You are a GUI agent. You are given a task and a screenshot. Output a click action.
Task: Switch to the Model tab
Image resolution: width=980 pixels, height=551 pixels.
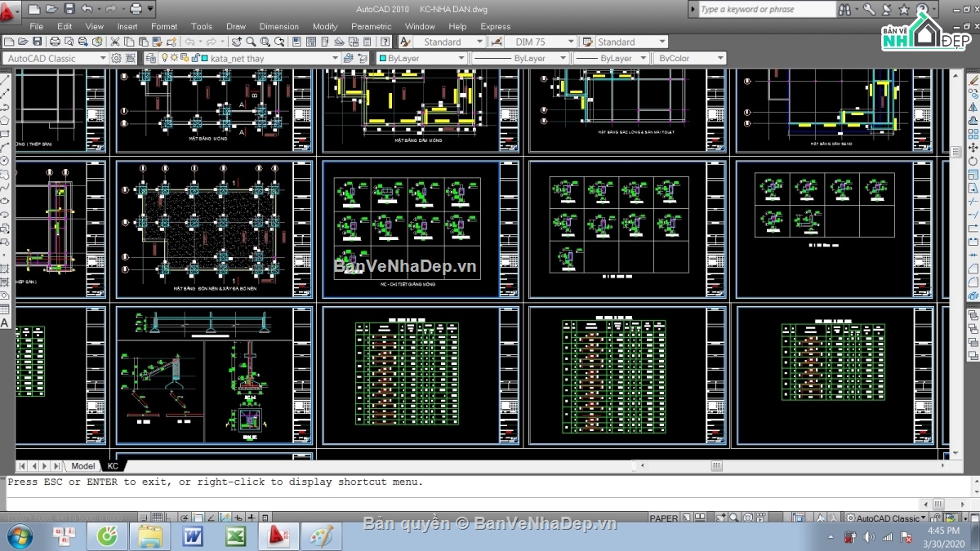point(82,466)
